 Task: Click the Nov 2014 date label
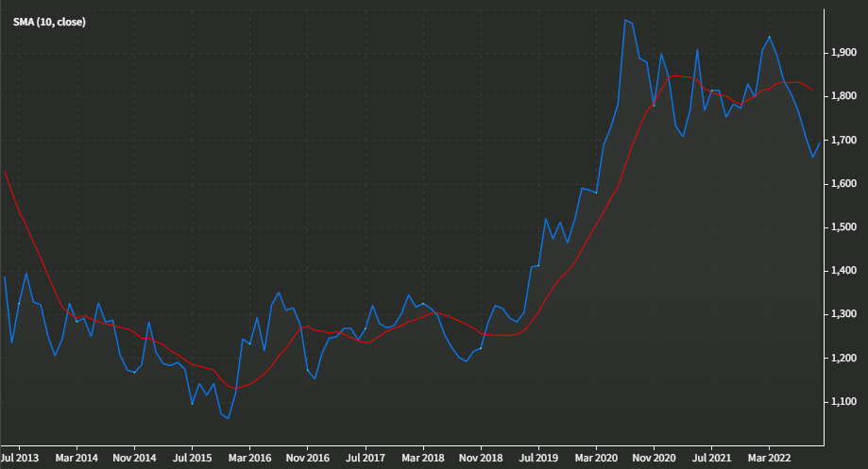[134, 458]
